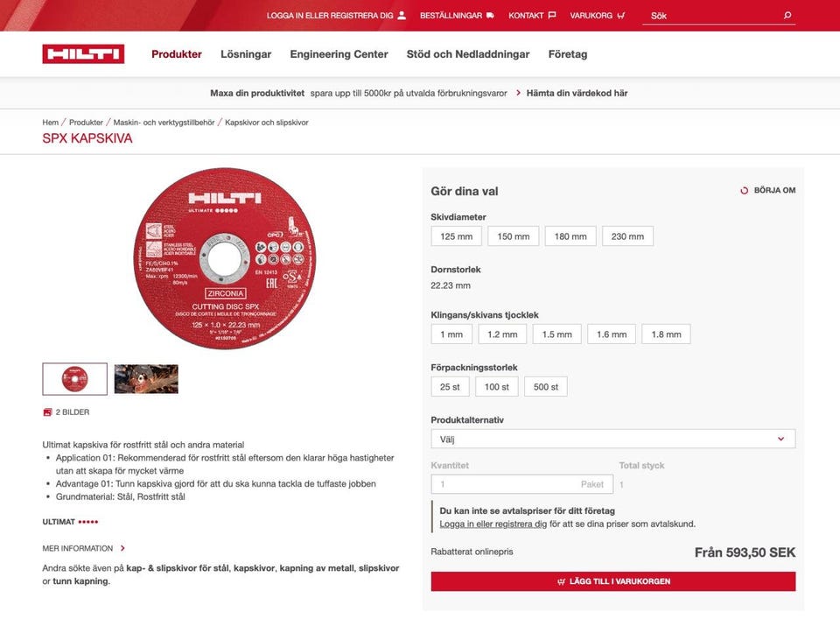Open the Engineering Center menu
This screenshot has width=840, height=619.
pos(339,54)
